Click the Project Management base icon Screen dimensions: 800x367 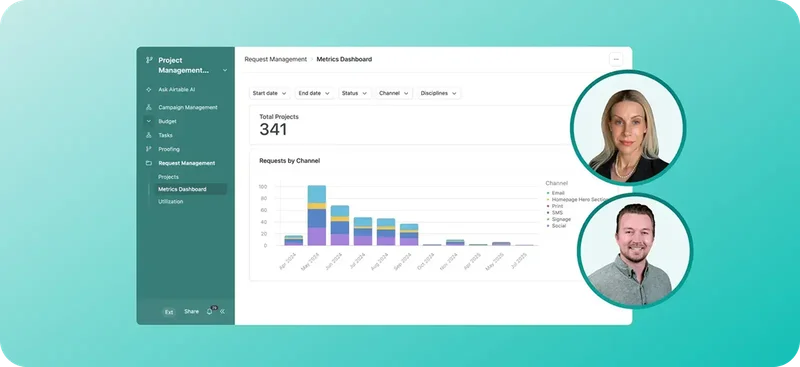point(149,60)
